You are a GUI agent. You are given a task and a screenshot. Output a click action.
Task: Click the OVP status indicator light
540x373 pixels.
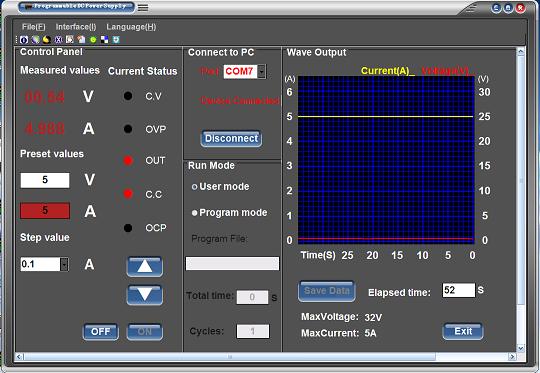(x=128, y=129)
